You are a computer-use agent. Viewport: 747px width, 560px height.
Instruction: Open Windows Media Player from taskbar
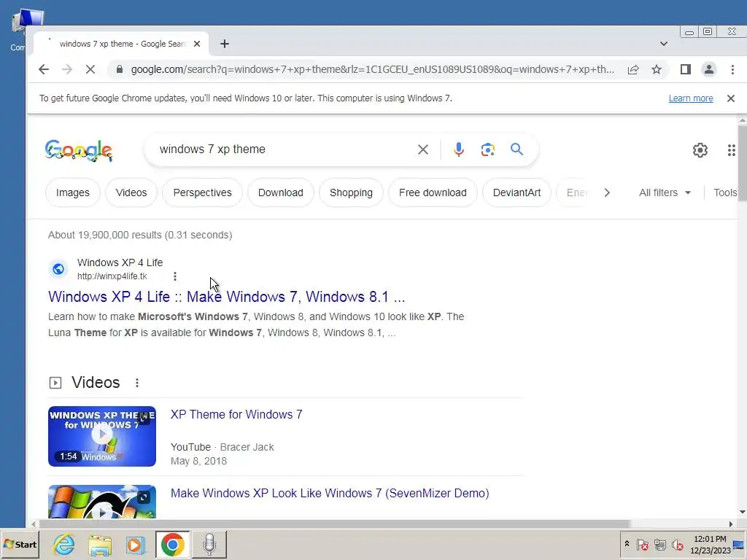[x=135, y=544]
